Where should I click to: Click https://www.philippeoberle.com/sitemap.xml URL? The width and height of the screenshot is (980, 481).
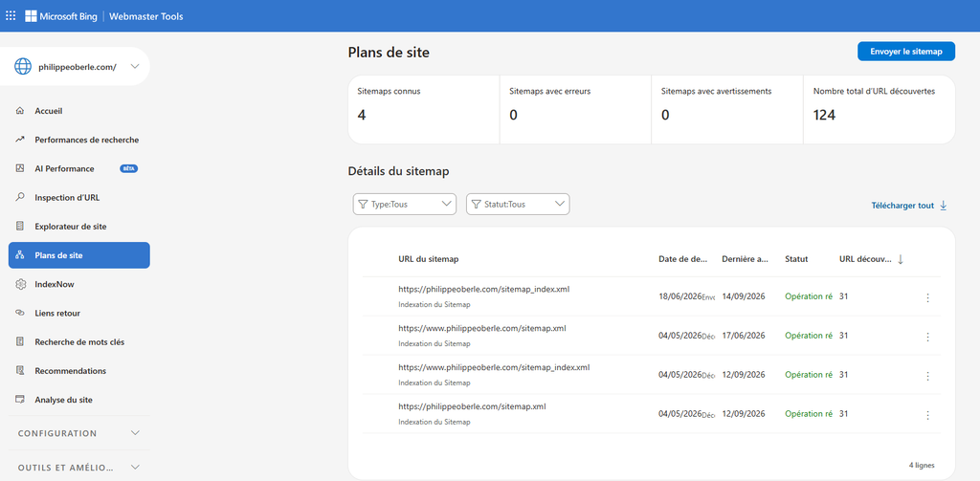point(482,328)
